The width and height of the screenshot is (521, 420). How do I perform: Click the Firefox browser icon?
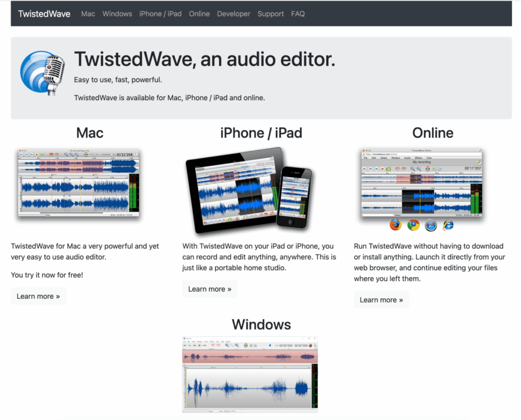pyautogui.click(x=395, y=225)
